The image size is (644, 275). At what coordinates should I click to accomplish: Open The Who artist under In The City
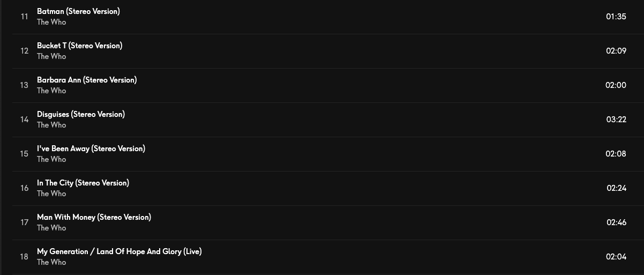(x=51, y=194)
